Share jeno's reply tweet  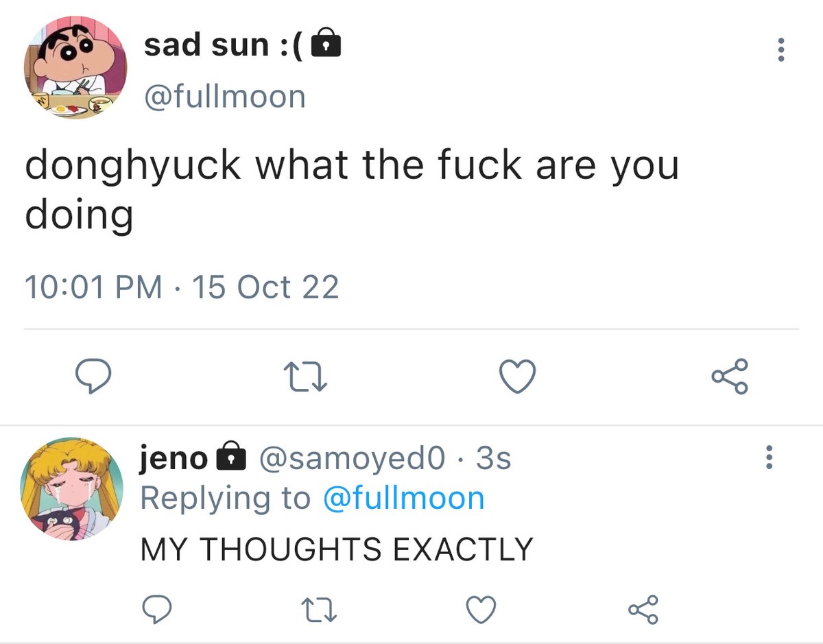(x=643, y=608)
